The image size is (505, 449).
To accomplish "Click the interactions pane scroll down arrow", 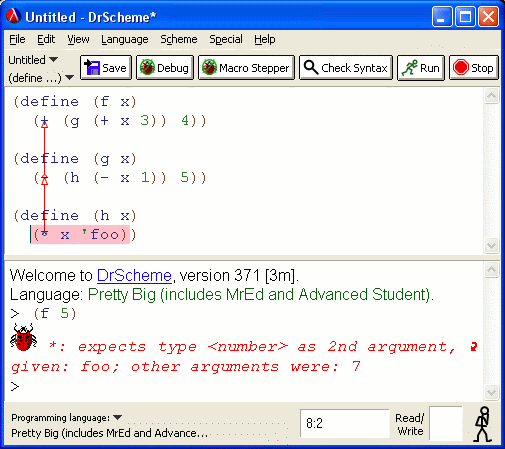I will (x=492, y=392).
